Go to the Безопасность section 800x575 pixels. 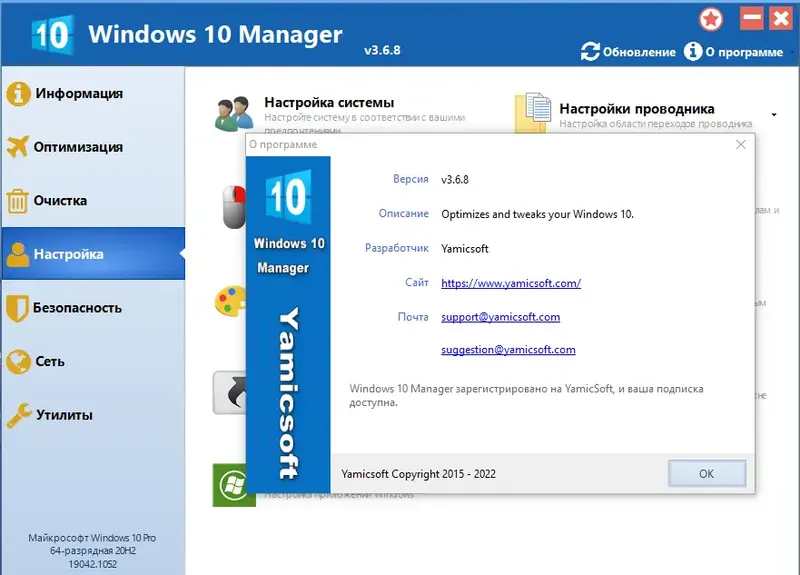(x=93, y=308)
